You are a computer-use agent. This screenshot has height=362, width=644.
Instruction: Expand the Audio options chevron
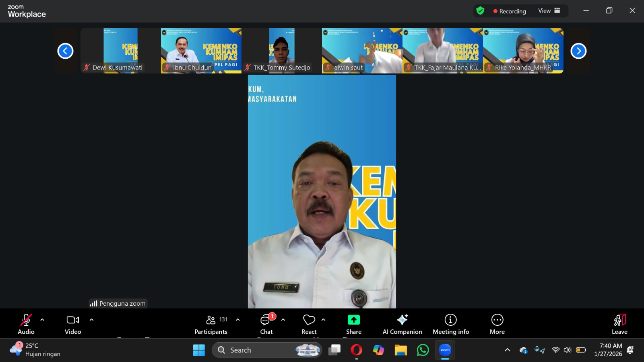pos(42,320)
